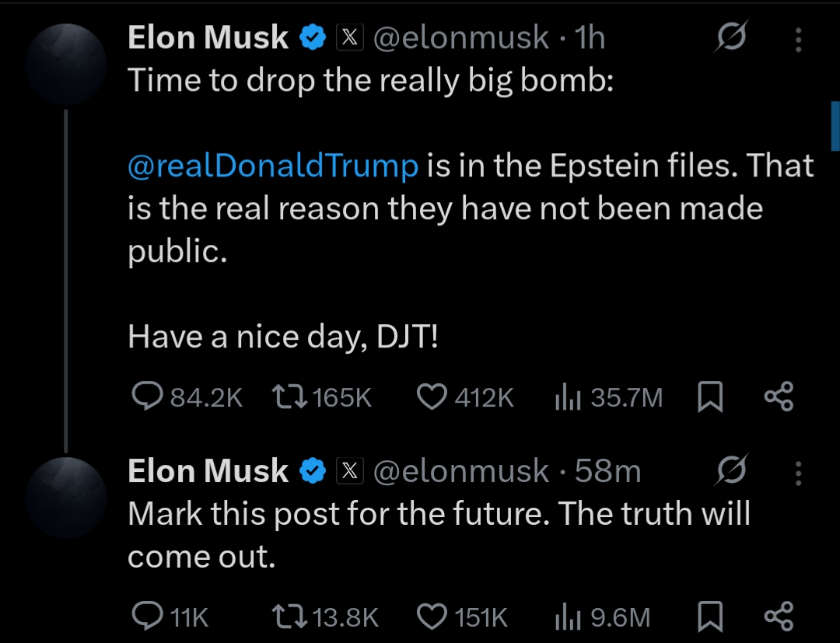This screenshot has height=643, width=840.
Task: Reply to the Epstein files post
Action: tap(146, 397)
